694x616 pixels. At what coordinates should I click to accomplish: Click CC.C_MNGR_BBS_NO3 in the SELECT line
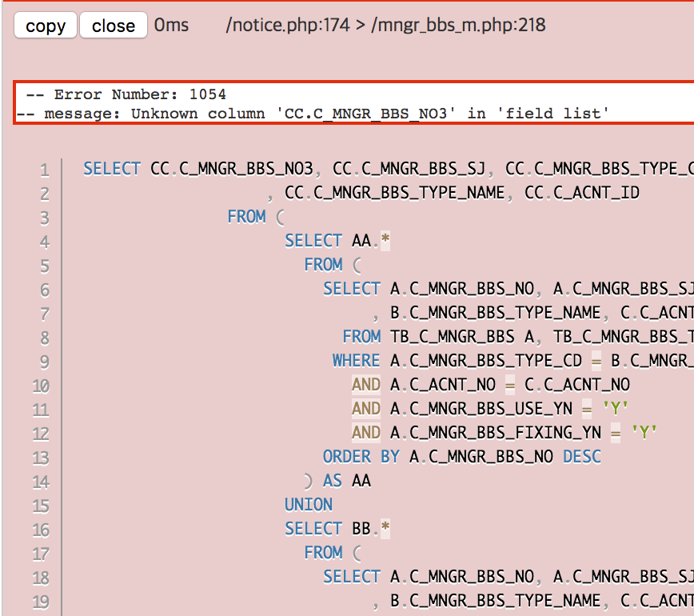click(x=236, y=169)
